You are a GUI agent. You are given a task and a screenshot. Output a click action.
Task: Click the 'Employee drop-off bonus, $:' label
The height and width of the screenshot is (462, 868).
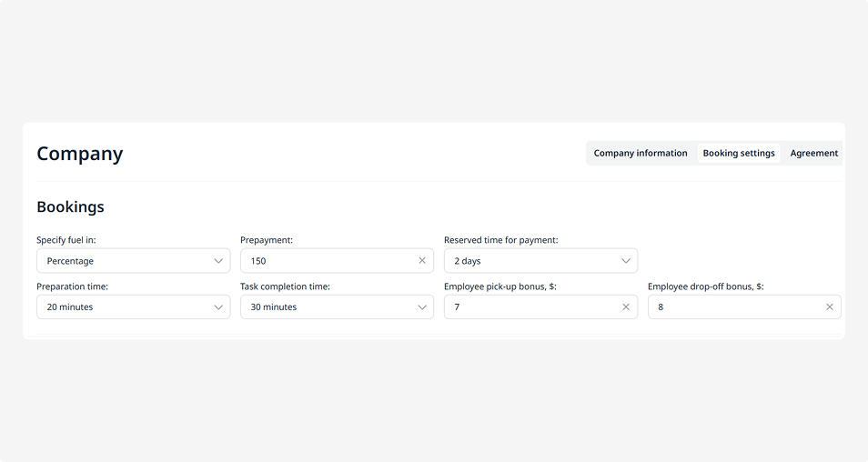(x=705, y=286)
